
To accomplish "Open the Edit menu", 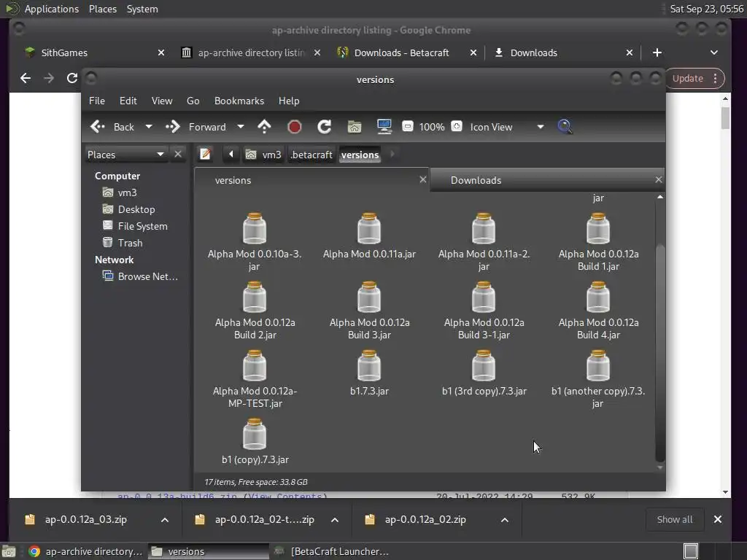I will coord(128,101).
